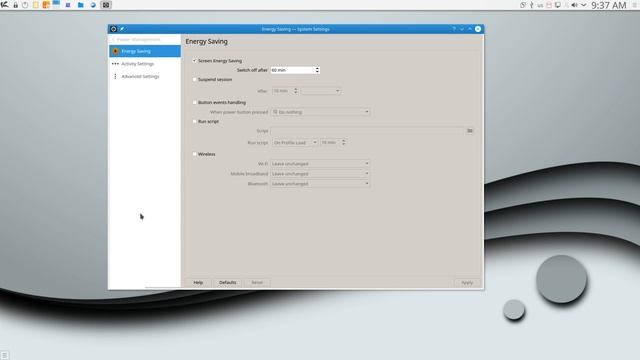This screenshot has width=640, height=360.
Task: Open the Run script On Profile Load dropdown
Action: [295, 142]
